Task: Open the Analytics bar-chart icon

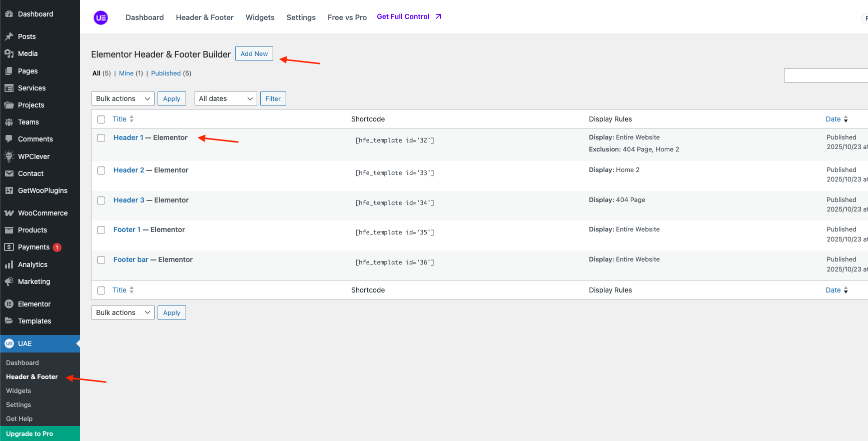Action: click(9, 264)
